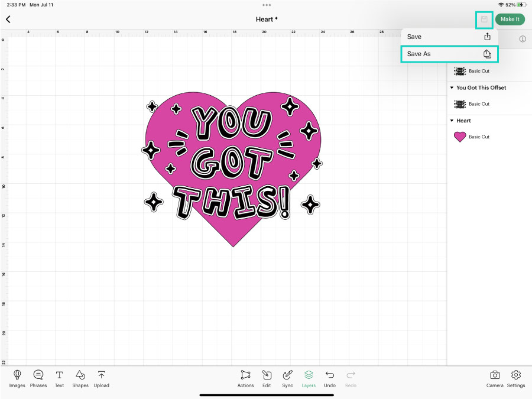Select the Text tool
Image resolution: width=532 pixels, height=399 pixels.
point(60,378)
